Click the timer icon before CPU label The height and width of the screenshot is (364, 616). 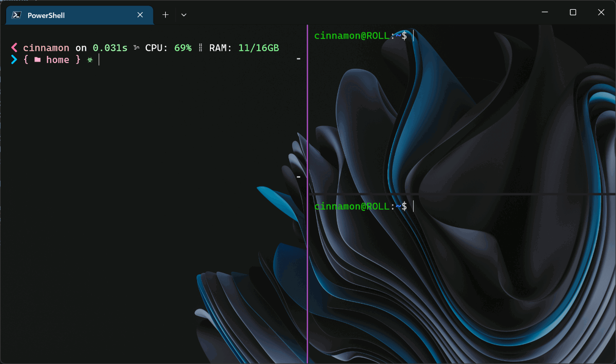[137, 48]
